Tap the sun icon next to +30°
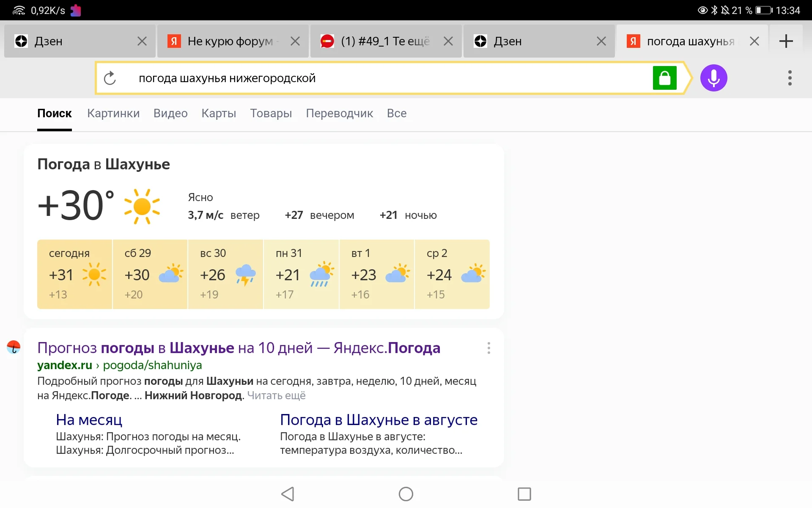Screen dimensions: 812x508 coord(142,206)
